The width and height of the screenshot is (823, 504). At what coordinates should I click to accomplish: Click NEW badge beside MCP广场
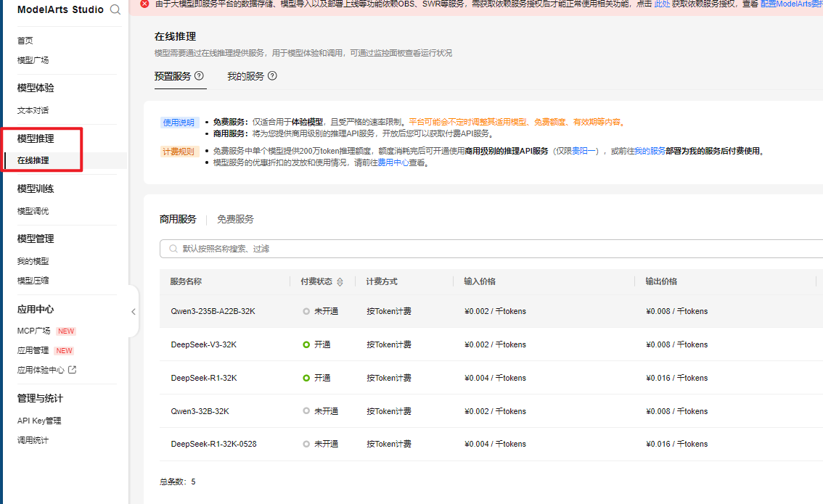[66, 331]
